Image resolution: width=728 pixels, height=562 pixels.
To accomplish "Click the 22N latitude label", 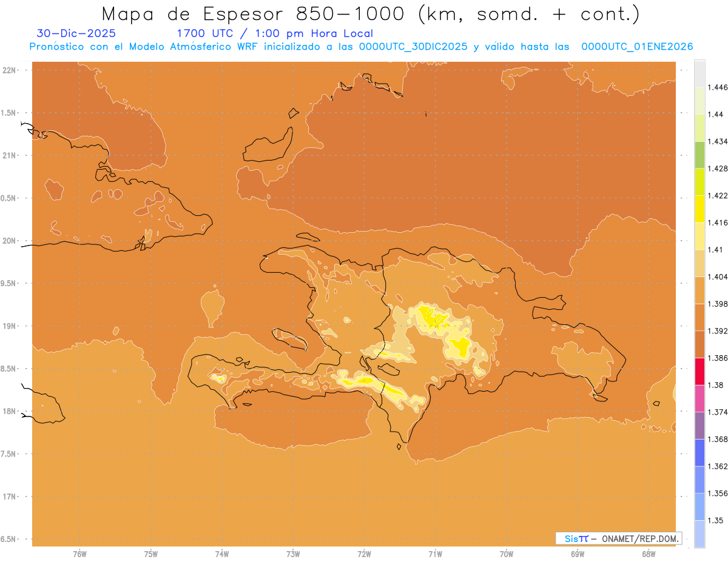I will (x=9, y=70).
